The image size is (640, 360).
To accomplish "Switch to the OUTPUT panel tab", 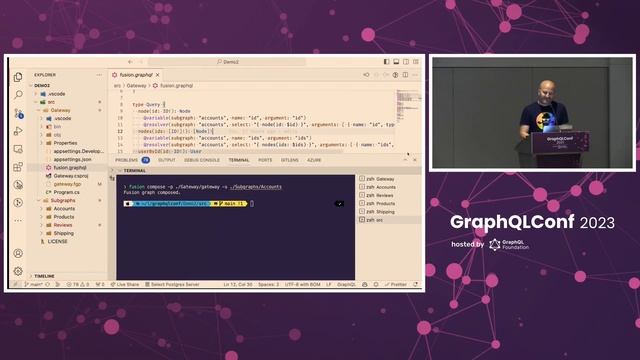I will click(x=167, y=160).
